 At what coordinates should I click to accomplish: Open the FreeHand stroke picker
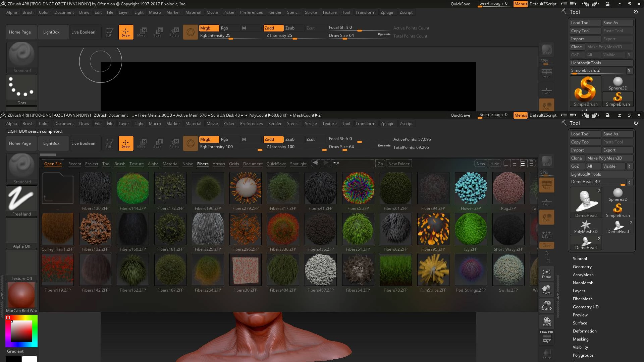pos(21,201)
